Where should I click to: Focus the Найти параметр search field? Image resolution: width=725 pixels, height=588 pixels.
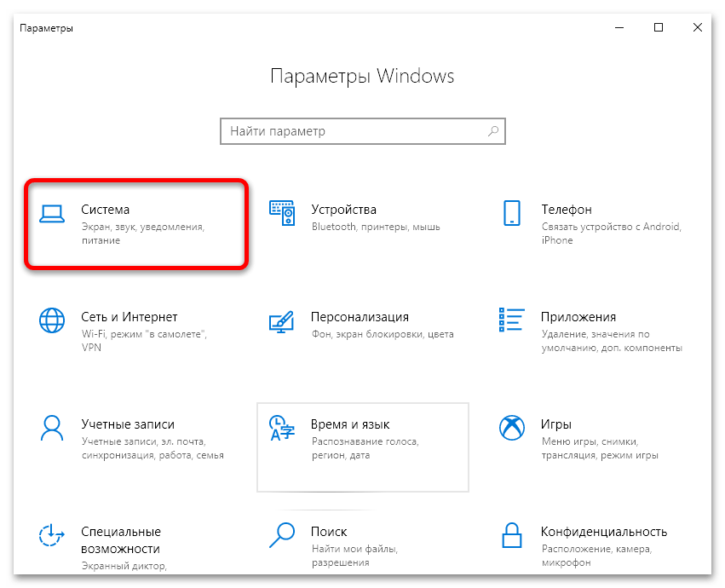pos(363,131)
